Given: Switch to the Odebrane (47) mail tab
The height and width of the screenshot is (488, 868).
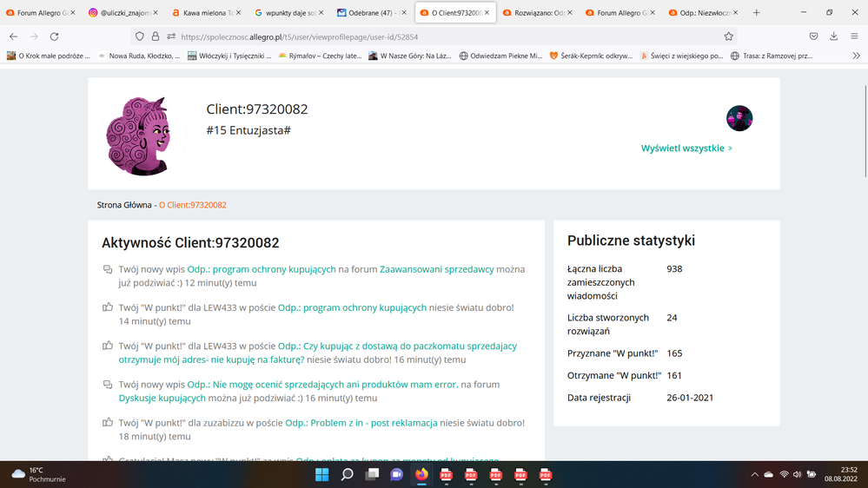Looking at the screenshot, I should 371,13.
